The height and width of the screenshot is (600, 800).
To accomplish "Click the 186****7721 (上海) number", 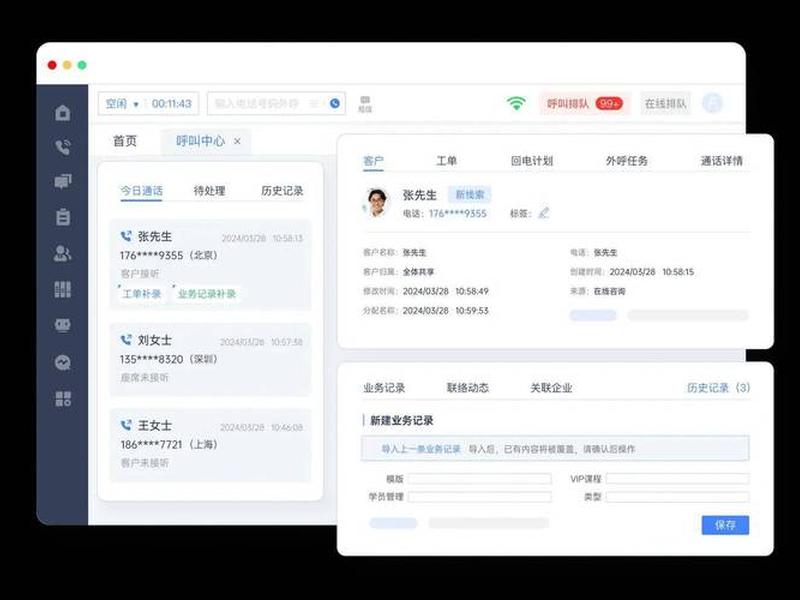I will coord(169,444).
